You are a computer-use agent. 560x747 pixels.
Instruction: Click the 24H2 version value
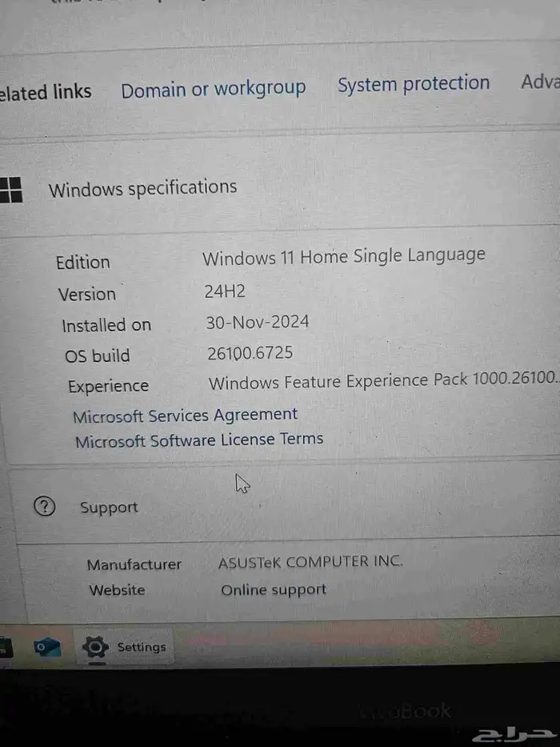[225, 291]
